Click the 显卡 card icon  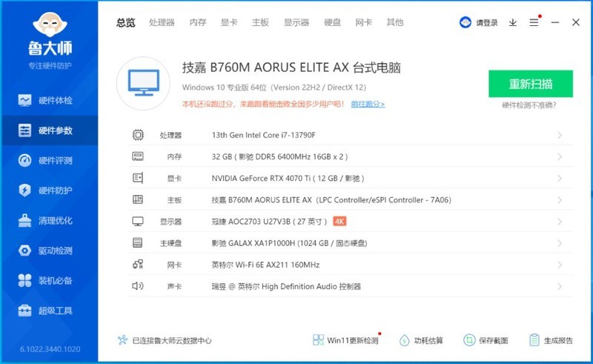[138, 178]
